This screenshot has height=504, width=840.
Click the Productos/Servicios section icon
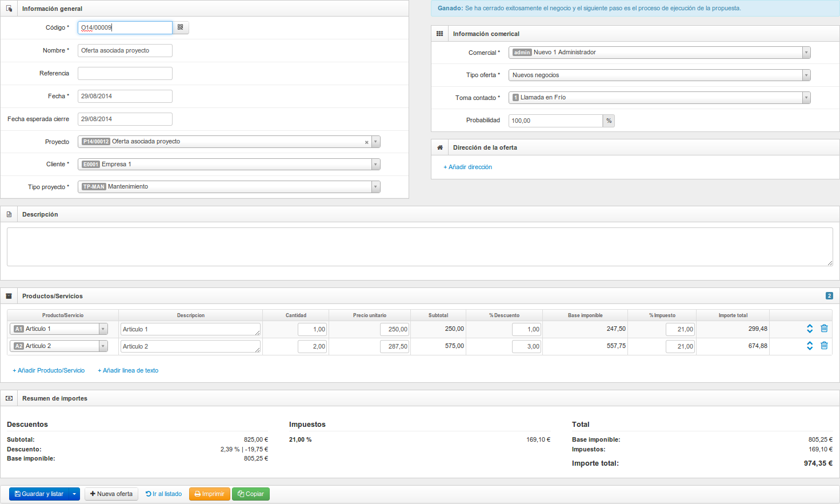pos(9,296)
